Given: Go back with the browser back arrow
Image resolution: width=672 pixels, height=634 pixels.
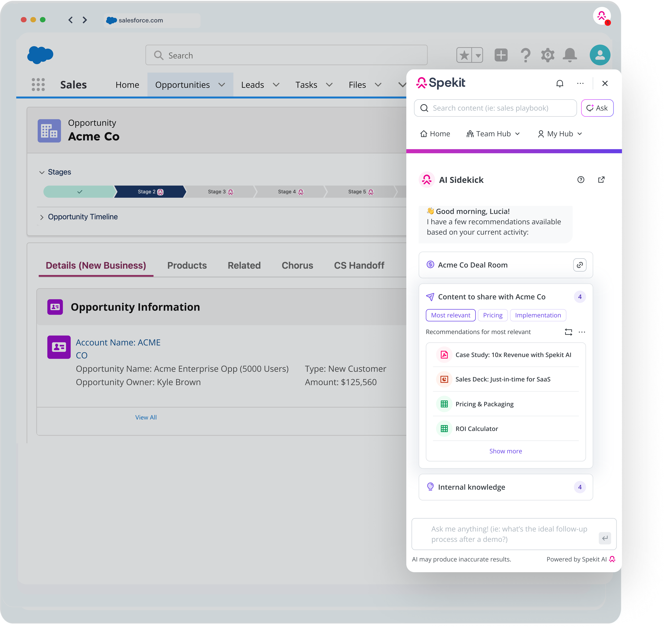Looking at the screenshot, I should pyautogui.click(x=70, y=20).
